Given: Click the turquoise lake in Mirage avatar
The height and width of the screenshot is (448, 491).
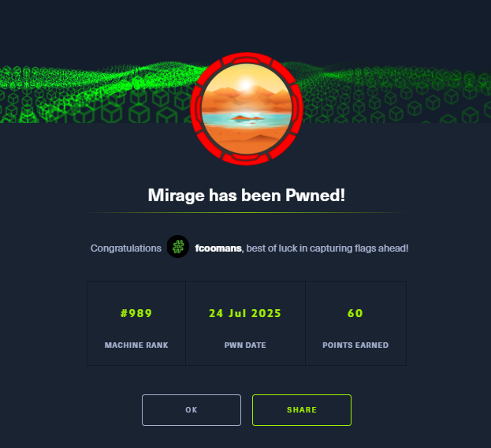Looking at the screenshot, I should (247, 120).
